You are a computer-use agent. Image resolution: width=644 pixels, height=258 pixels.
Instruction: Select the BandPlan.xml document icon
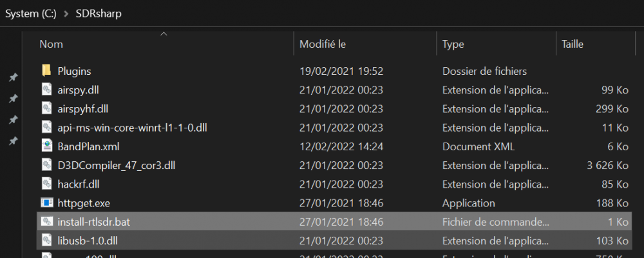47,146
